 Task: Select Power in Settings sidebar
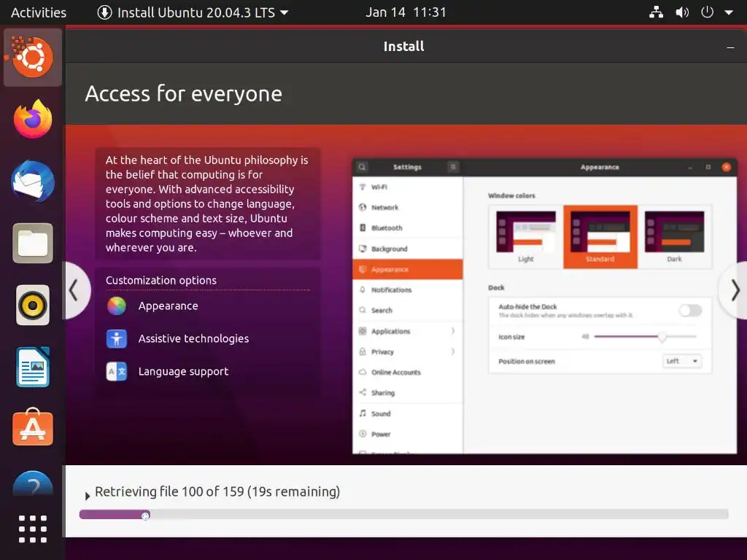pyautogui.click(x=407, y=434)
